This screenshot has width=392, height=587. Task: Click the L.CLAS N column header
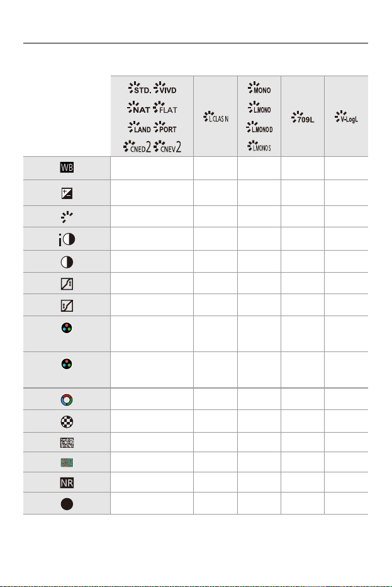(x=216, y=117)
